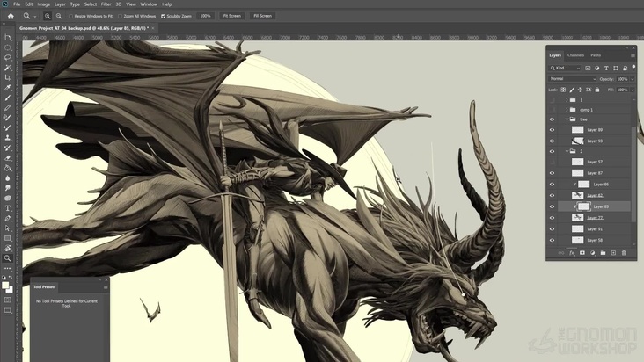Lock position with the move-arrows icon

(580, 90)
